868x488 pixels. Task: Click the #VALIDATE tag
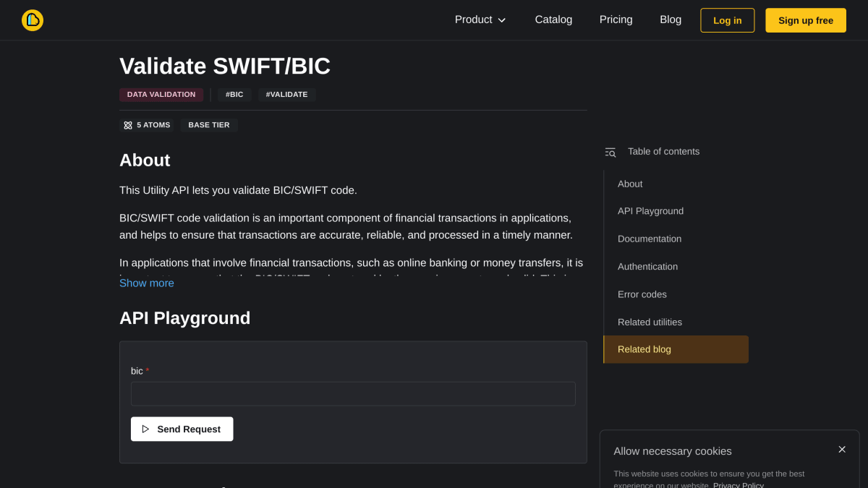point(286,95)
